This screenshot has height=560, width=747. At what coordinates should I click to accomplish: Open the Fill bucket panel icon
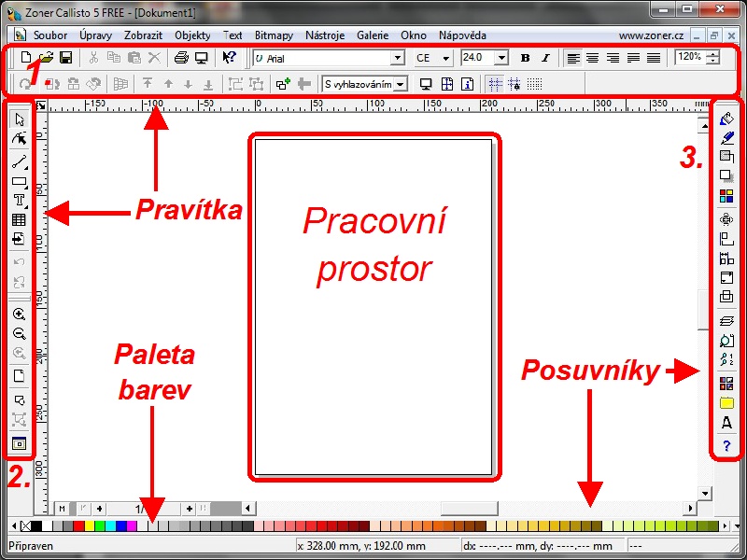(726, 119)
